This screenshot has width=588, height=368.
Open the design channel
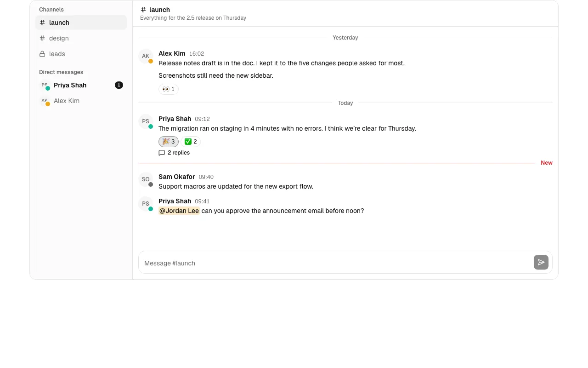click(x=81, y=38)
